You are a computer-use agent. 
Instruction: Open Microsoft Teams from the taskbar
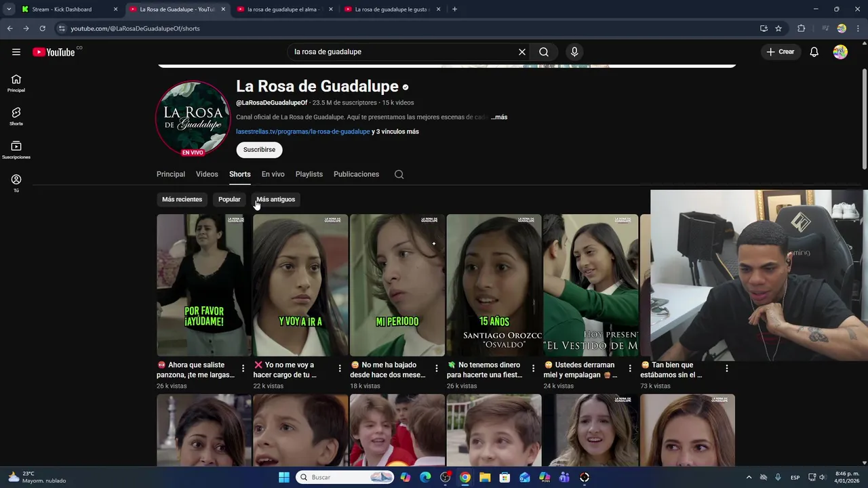pos(564,477)
